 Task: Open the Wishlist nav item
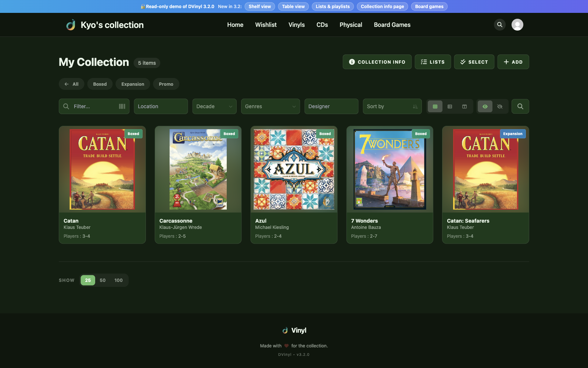pos(266,25)
